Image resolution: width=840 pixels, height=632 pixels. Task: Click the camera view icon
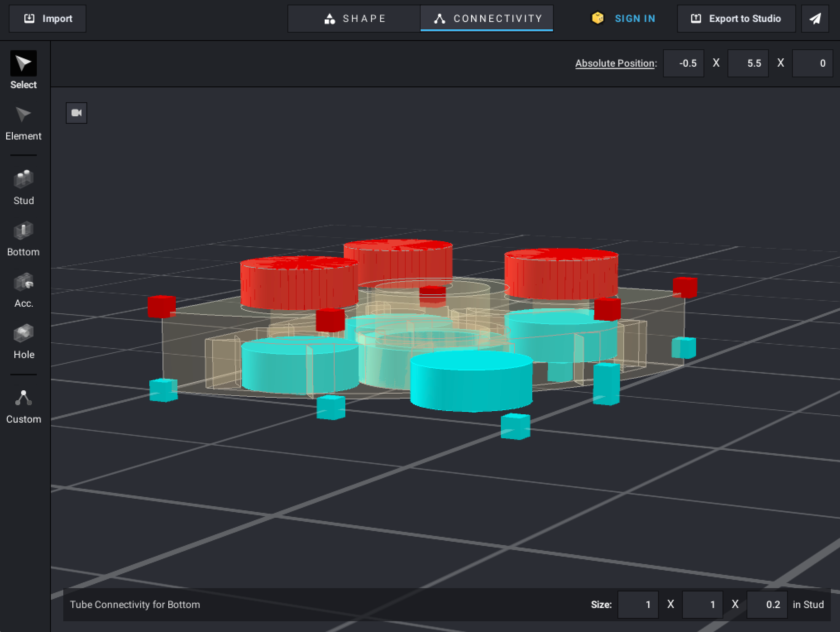77,113
